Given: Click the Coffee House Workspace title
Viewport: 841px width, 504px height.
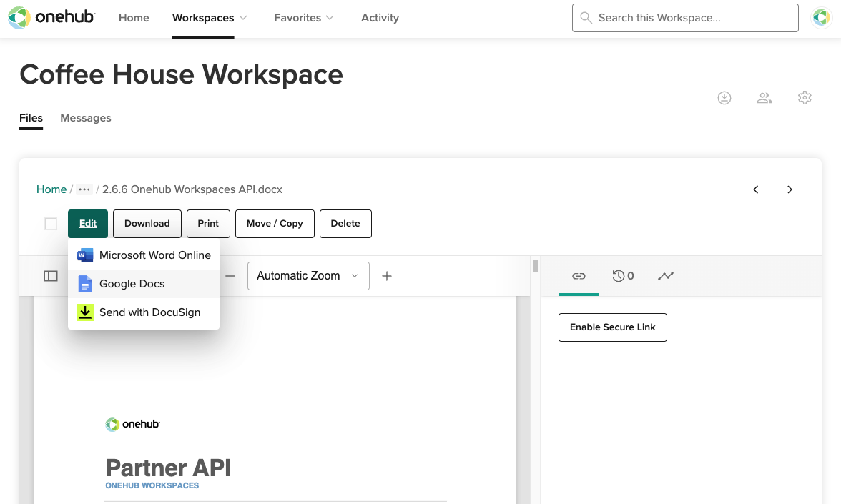Looking at the screenshot, I should pos(182,74).
